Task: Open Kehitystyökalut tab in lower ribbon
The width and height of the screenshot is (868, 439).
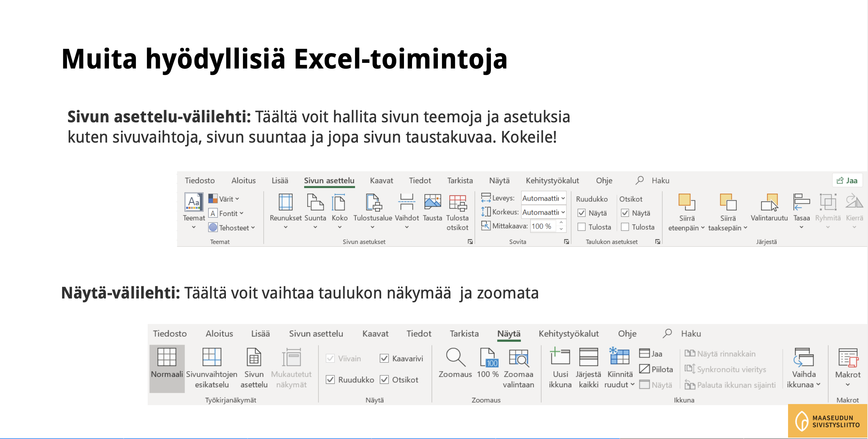Action: (x=568, y=333)
